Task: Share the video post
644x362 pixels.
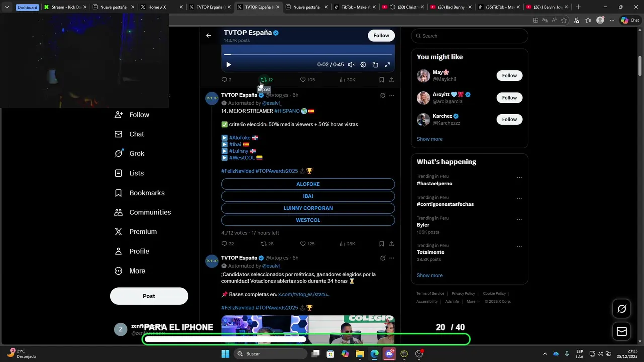Action: 392,80
